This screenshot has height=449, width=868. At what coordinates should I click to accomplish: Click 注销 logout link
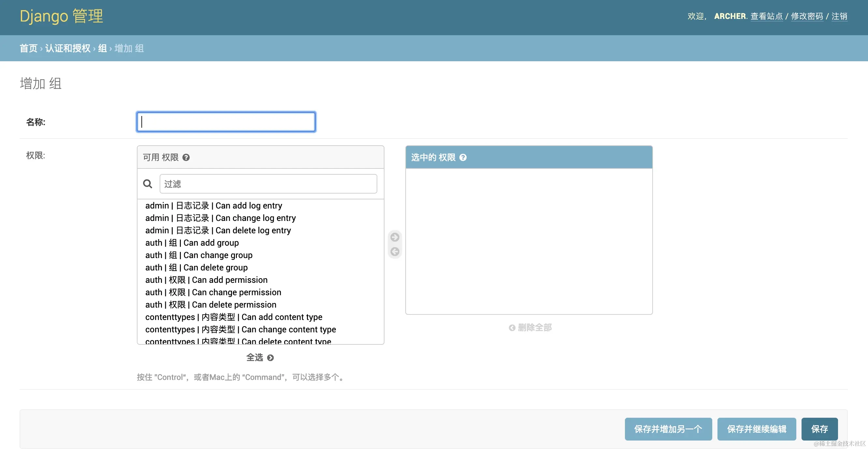839,16
